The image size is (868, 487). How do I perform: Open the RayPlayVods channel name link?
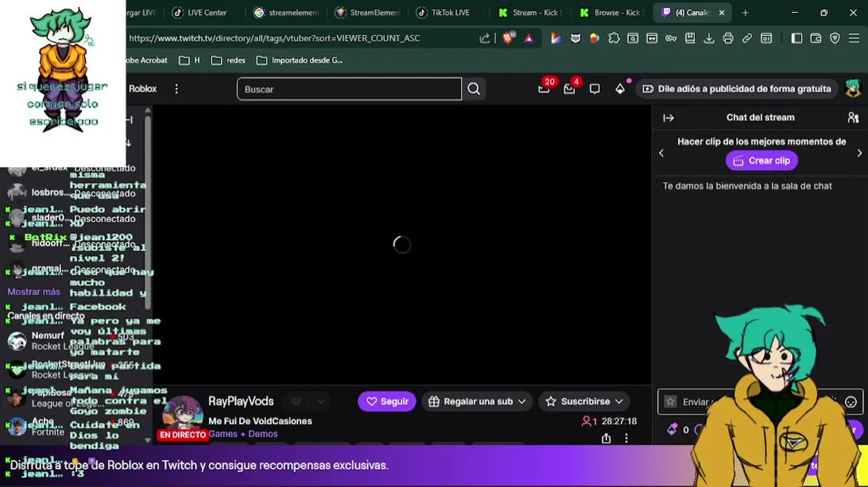(241, 401)
